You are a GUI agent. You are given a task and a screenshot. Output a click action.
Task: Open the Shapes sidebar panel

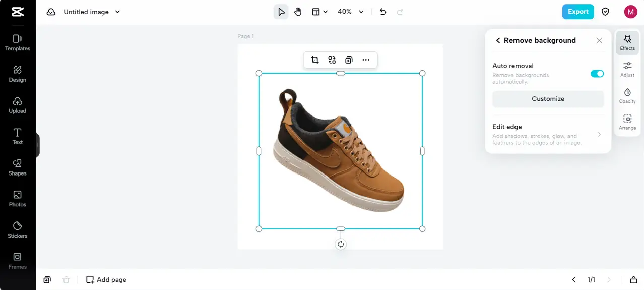click(18, 167)
